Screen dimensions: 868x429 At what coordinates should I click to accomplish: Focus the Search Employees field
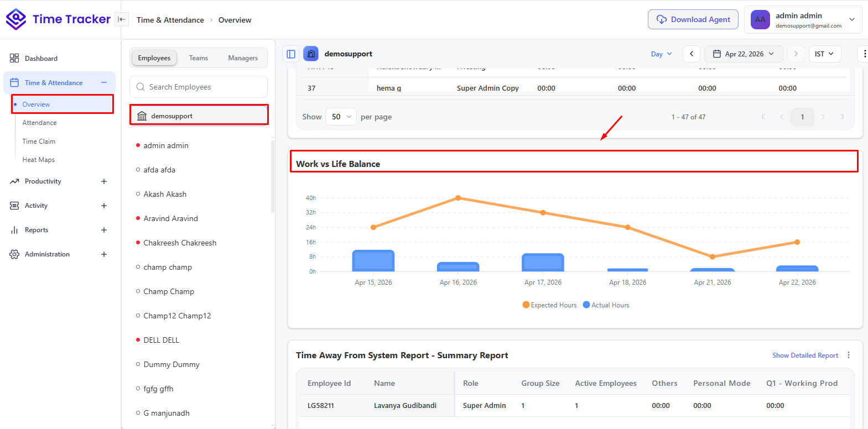pyautogui.click(x=199, y=87)
